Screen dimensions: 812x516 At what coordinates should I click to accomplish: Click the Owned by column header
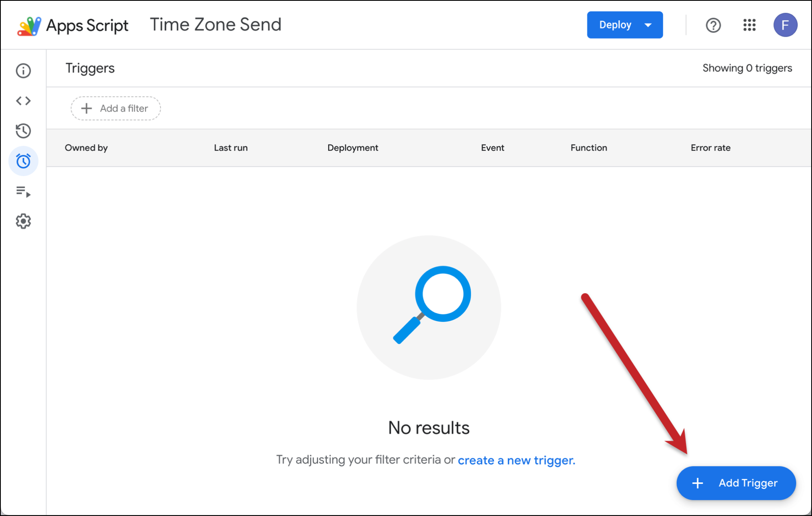coord(86,148)
